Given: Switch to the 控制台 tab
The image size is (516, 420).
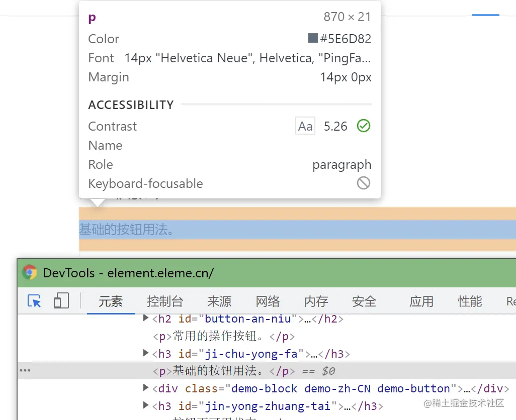Looking at the screenshot, I should click(165, 301).
